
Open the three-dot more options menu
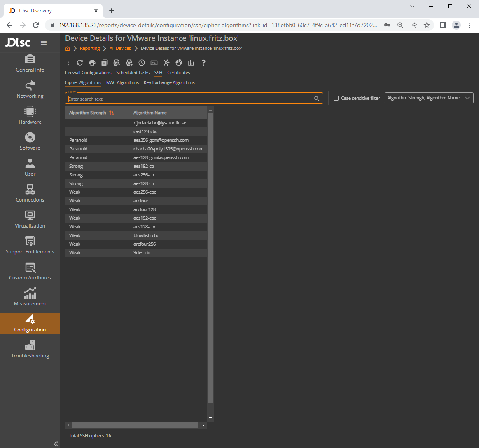coord(68,63)
